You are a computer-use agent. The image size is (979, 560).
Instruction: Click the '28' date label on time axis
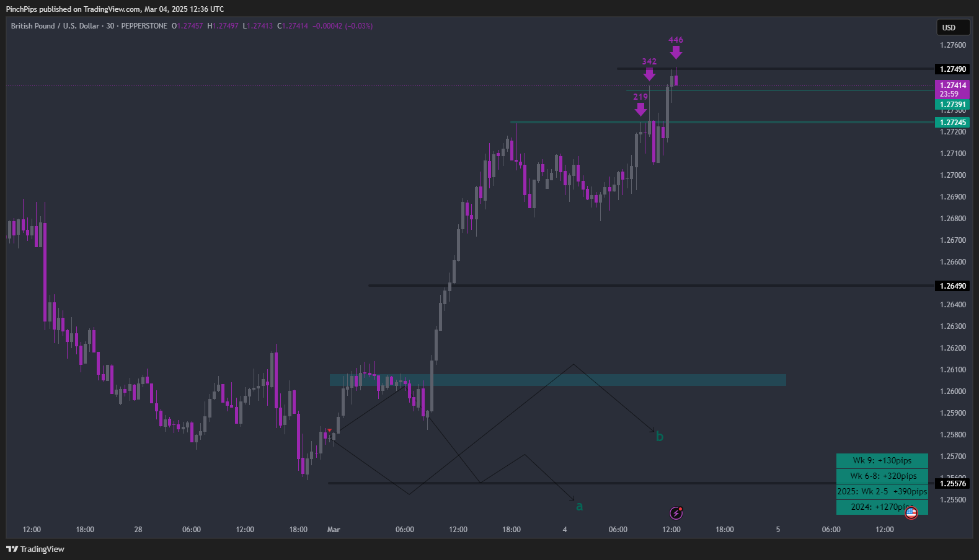138,530
